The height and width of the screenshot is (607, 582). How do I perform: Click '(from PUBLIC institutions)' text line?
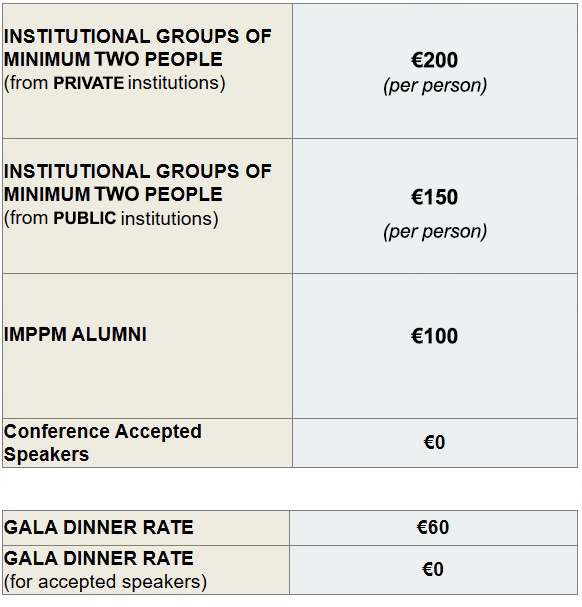(x=111, y=218)
